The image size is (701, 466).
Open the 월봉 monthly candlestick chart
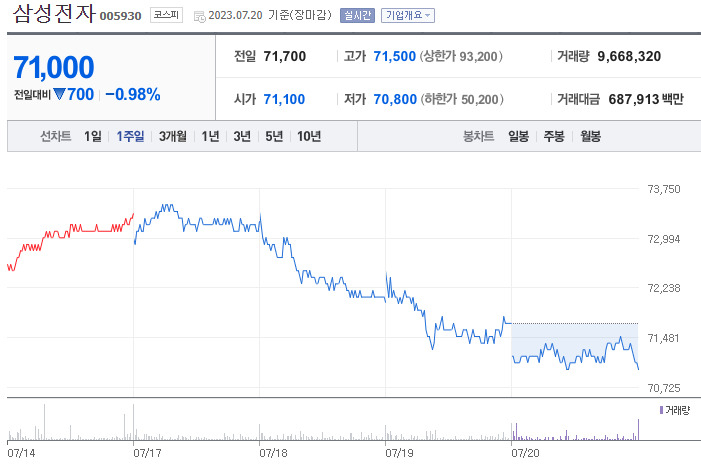[590, 136]
